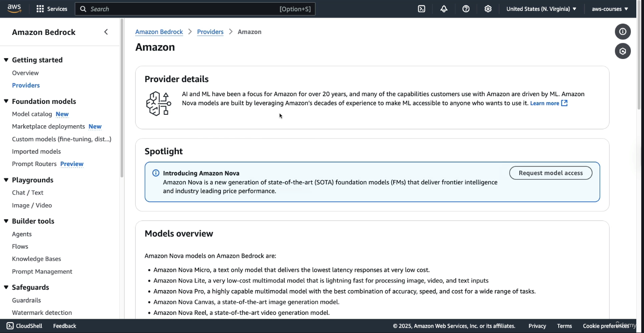Click inside the top Search field
The image size is (644, 333).
pos(195,9)
